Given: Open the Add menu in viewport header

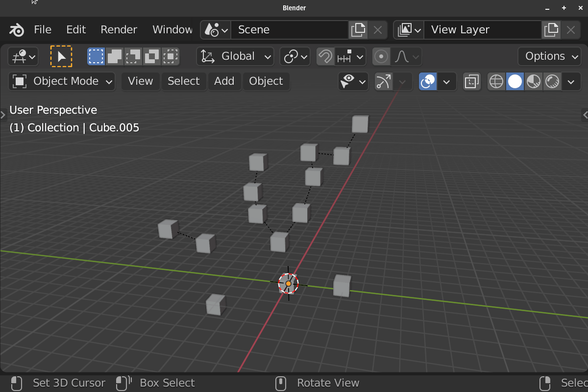Looking at the screenshot, I should (x=224, y=81).
